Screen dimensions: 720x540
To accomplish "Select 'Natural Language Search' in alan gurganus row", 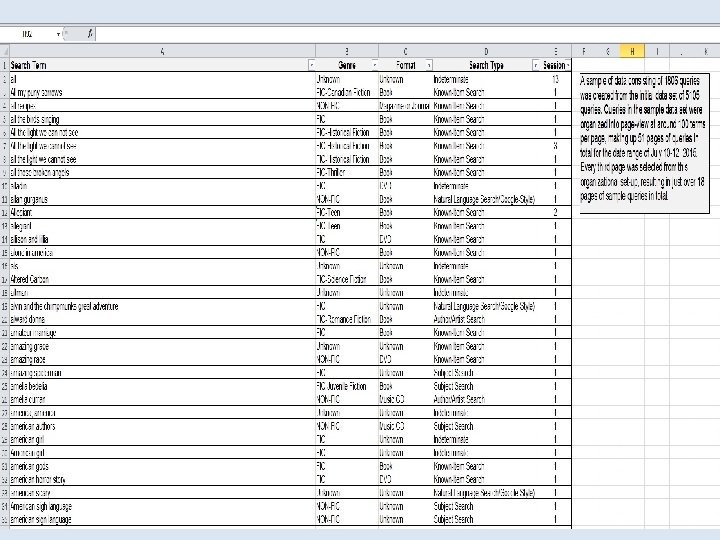I will click(486, 199).
